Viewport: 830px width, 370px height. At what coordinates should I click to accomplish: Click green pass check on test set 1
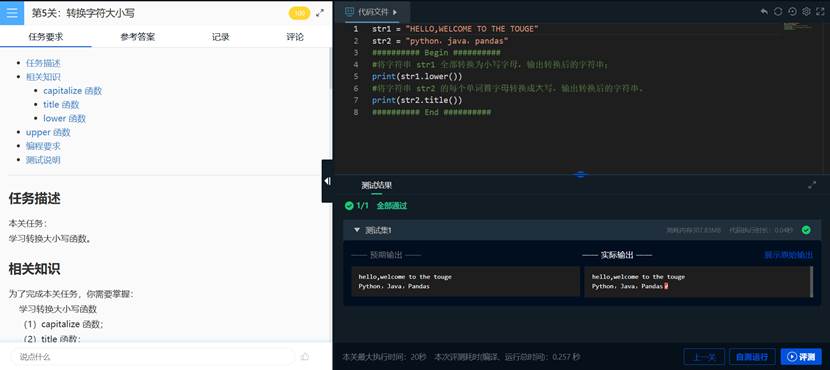pyautogui.click(x=806, y=230)
